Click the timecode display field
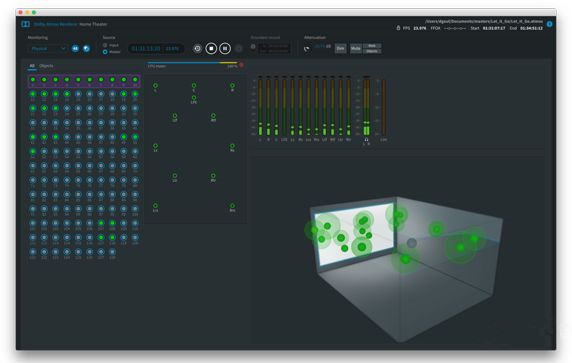Image resolution: width=572 pixels, height=363 pixels. (x=156, y=49)
